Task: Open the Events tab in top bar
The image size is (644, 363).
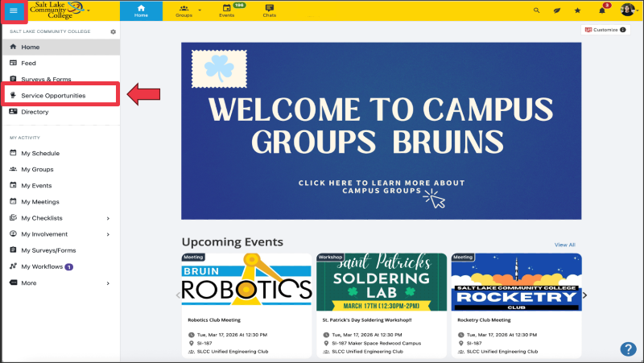Action: pyautogui.click(x=227, y=10)
